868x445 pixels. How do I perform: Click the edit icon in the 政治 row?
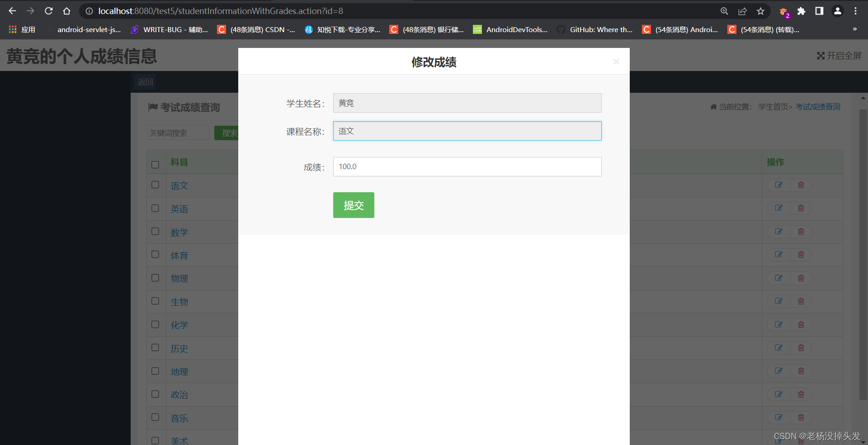778,394
